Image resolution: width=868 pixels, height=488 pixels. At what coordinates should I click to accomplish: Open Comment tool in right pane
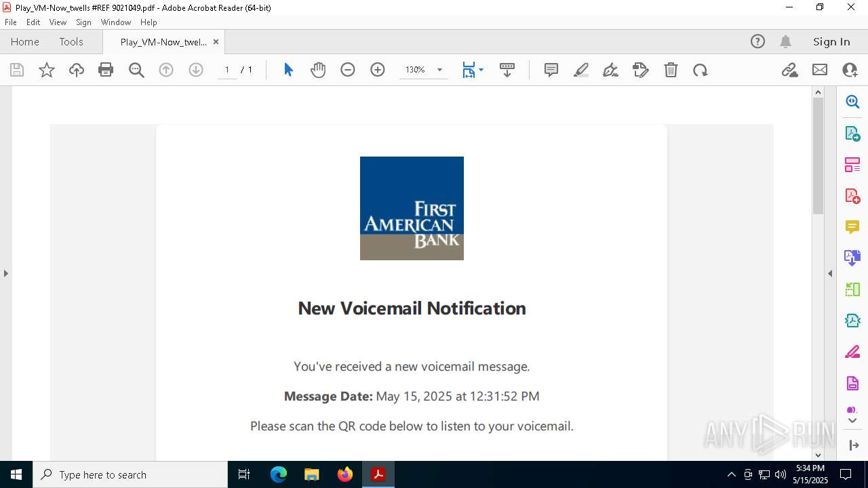pos(852,227)
